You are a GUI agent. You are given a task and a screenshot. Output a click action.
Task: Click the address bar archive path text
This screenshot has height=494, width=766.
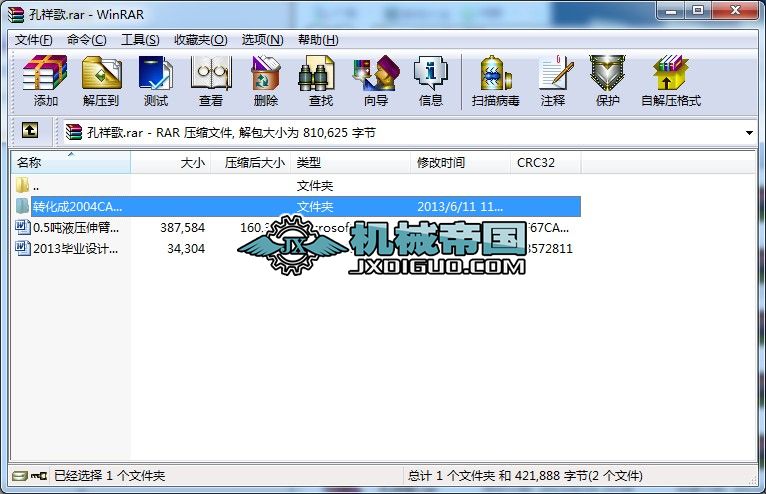point(232,132)
